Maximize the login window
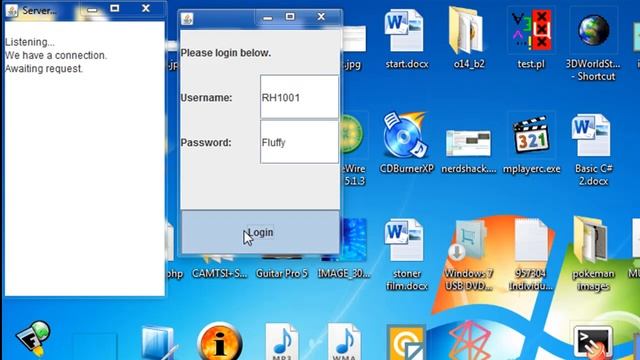Viewport: 640px width, 360px height. point(290,16)
